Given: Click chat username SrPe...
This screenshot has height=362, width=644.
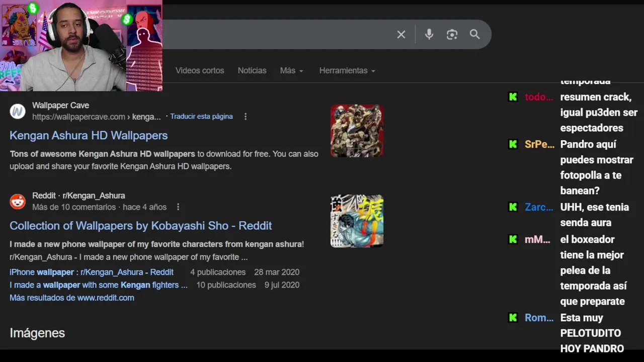Looking at the screenshot, I should (x=539, y=144).
